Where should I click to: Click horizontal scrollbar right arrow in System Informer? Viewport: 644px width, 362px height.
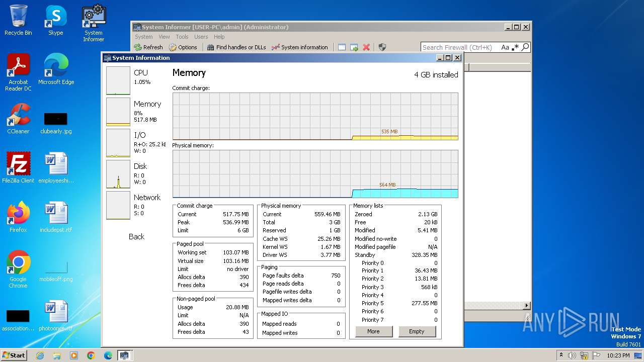coord(527,305)
